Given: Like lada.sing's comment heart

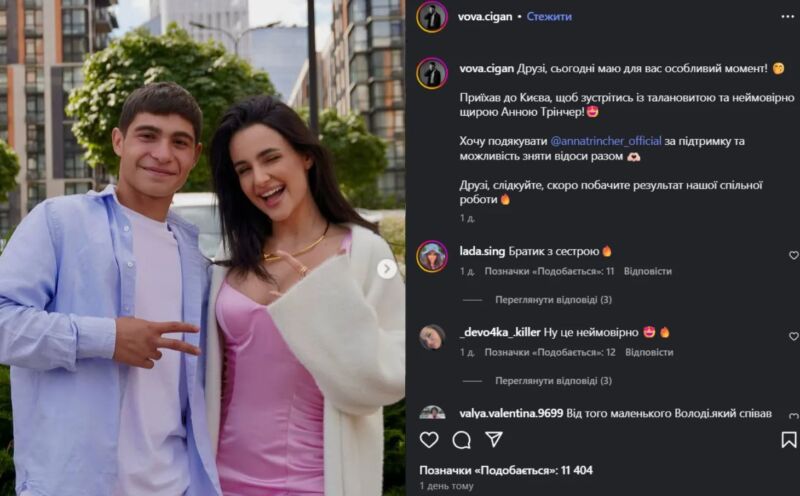Looking at the screenshot, I should click(793, 255).
